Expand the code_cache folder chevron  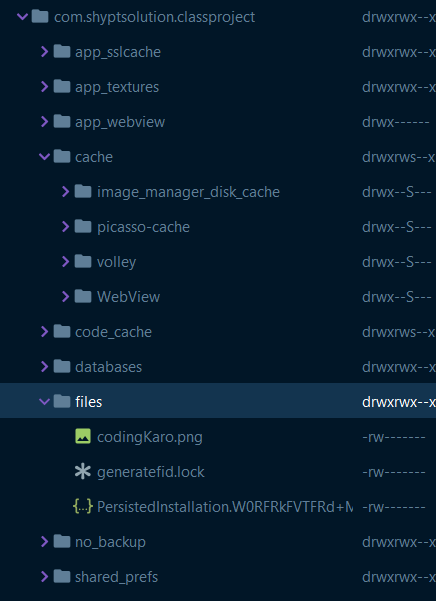coord(44,332)
